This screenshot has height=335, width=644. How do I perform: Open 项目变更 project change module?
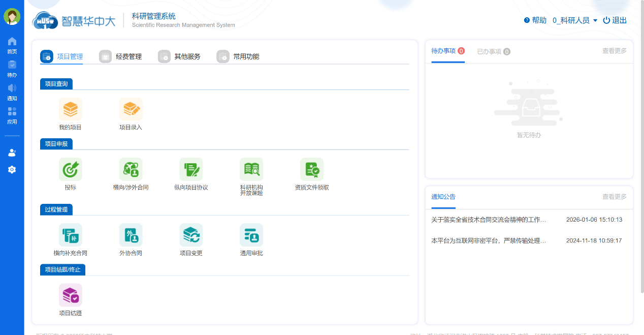[x=191, y=239]
